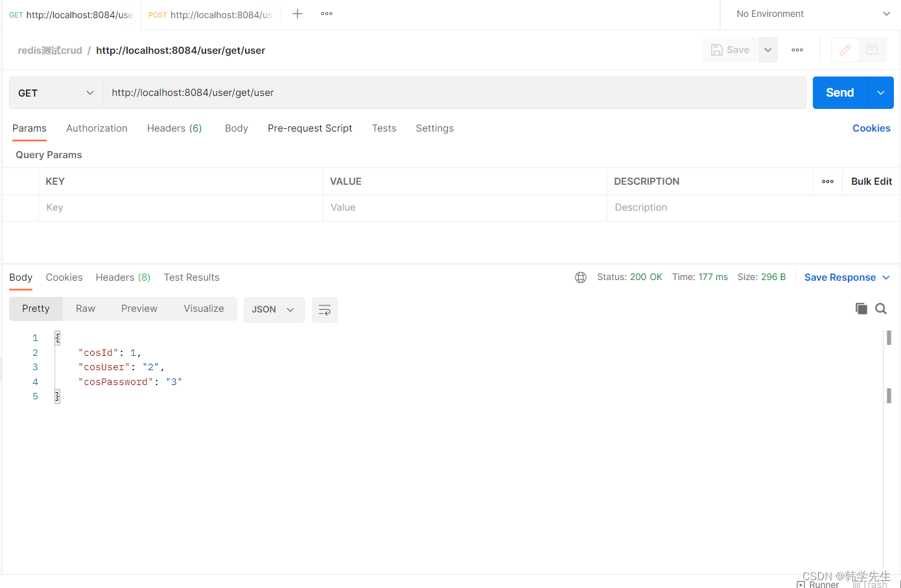Open the Cookies link near Send
This screenshot has width=901, height=588.
click(x=871, y=128)
